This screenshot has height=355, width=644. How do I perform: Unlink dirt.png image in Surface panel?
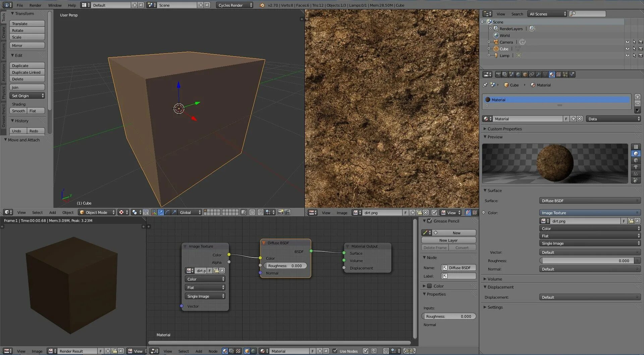click(x=637, y=221)
